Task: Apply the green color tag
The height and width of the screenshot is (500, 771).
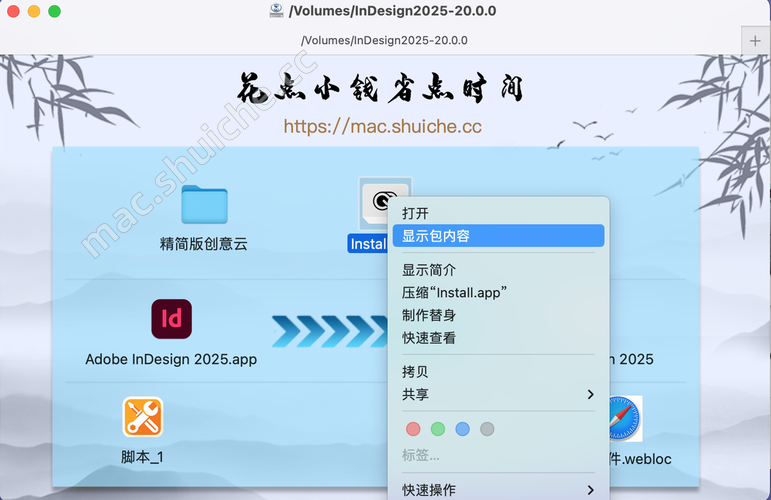Action: [438, 429]
